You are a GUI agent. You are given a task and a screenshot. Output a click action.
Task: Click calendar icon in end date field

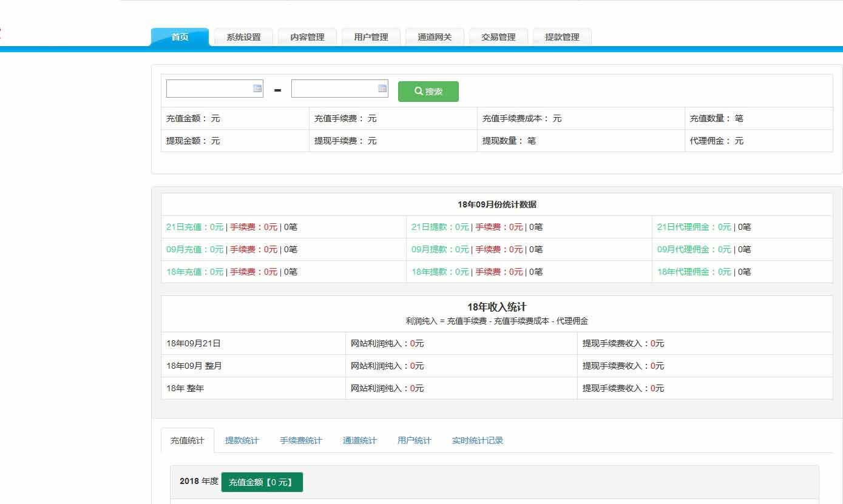[x=382, y=89]
